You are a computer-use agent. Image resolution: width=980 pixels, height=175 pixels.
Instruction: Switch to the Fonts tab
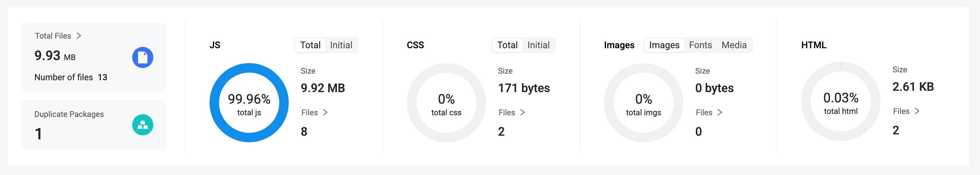[x=700, y=45]
